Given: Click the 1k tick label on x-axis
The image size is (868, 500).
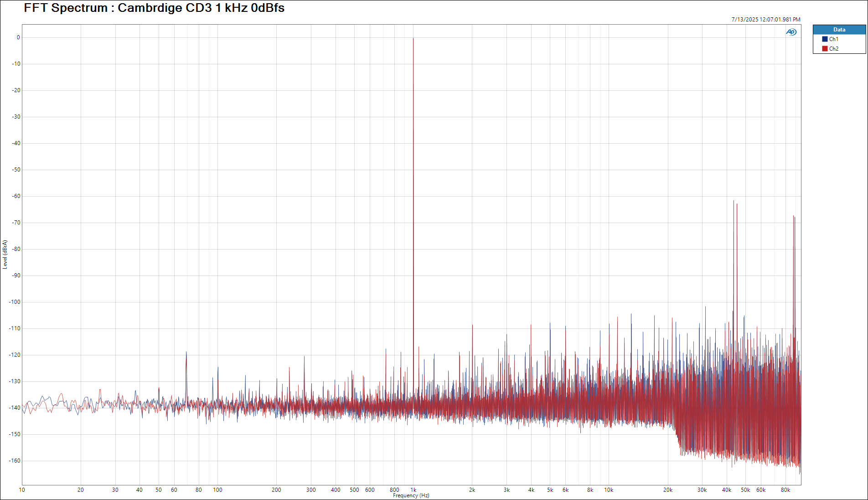Looking at the screenshot, I should tap(413, 490).
